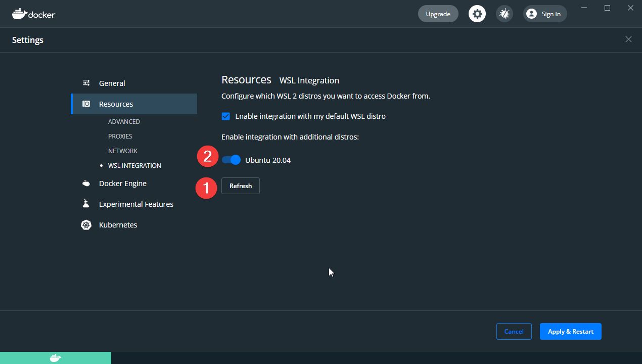The width and height of the screenshot is (642, 364).
Task: Select WSL INTEGRATION sub-item
Action: tap(134, 165)
